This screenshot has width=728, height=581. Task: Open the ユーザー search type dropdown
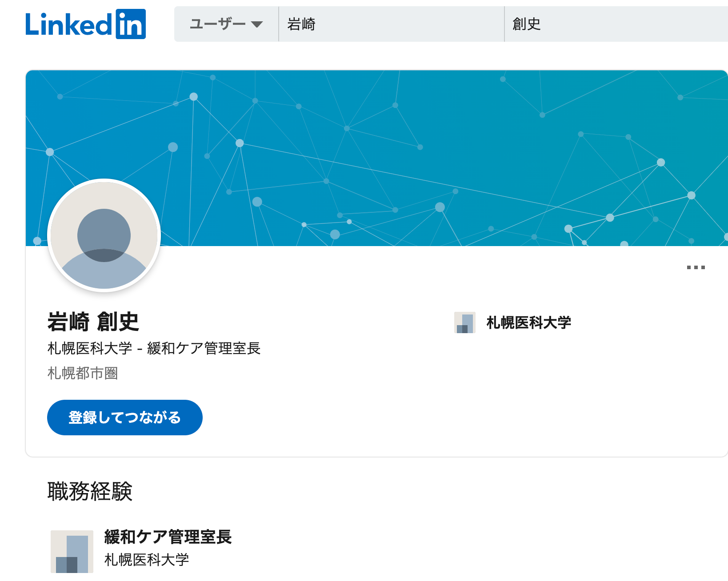pyautogui.click(x=226, y=24)
